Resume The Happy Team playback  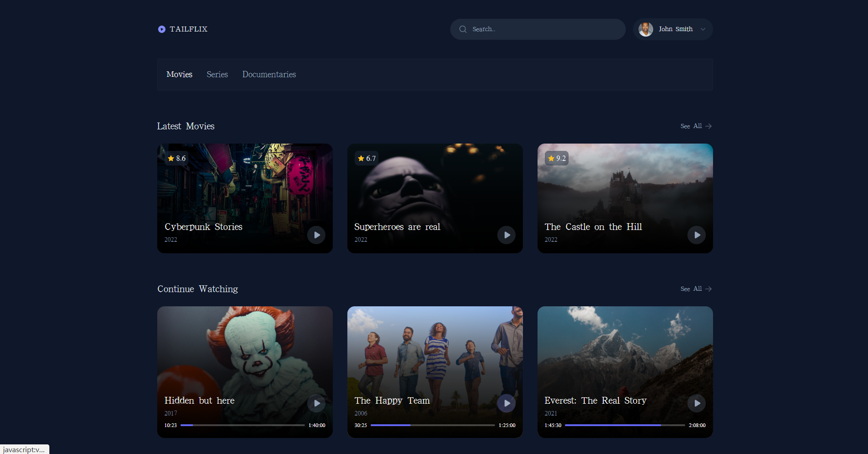click(x=506, y=403)
